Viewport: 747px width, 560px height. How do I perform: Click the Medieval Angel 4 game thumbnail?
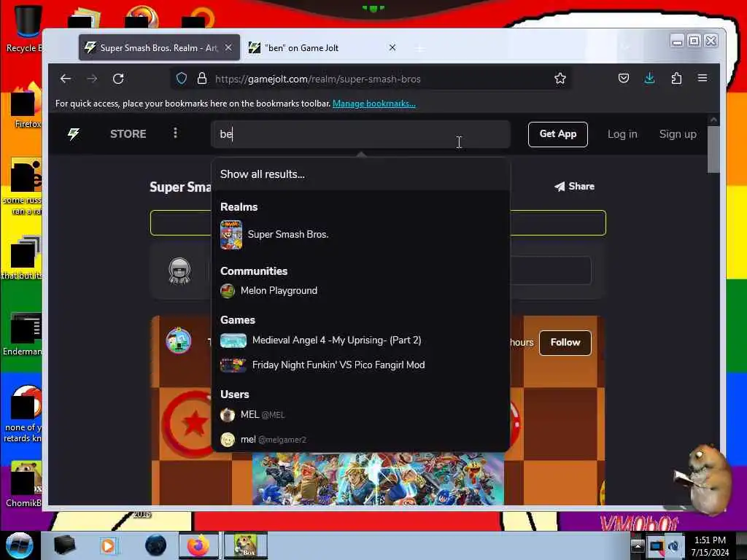(x=233, y=341)
